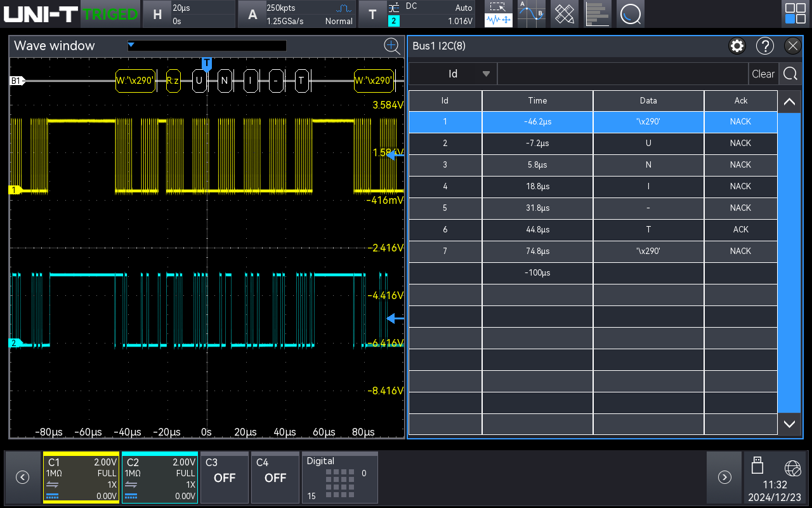The height and width of the screenshot is (508, 812).
Task: Toggle channel C4 on
Action: coord(275,478)
